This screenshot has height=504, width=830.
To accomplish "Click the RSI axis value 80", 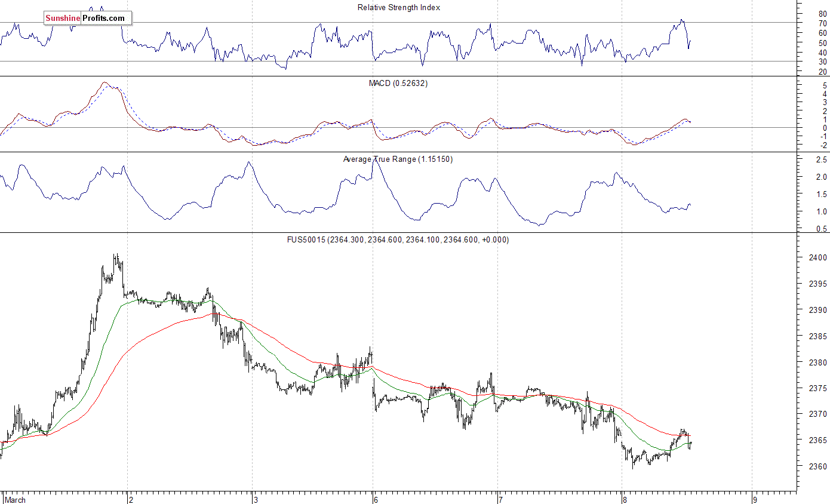I will (x=823, y=13).
